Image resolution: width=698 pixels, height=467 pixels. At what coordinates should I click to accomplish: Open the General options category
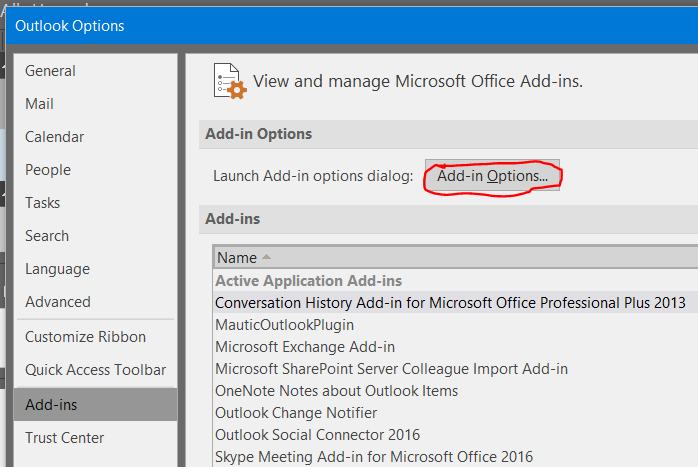click(x=50, y=71)
